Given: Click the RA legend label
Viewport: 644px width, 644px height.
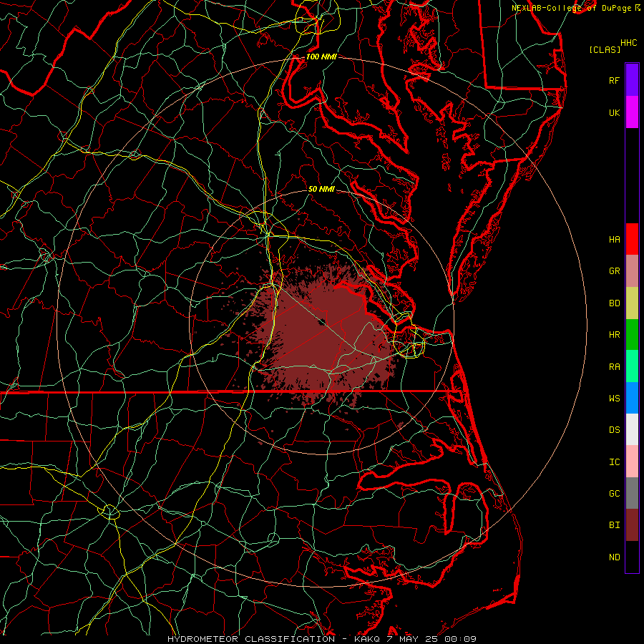Looking at the screenshot, I should (x=614, y=366).
